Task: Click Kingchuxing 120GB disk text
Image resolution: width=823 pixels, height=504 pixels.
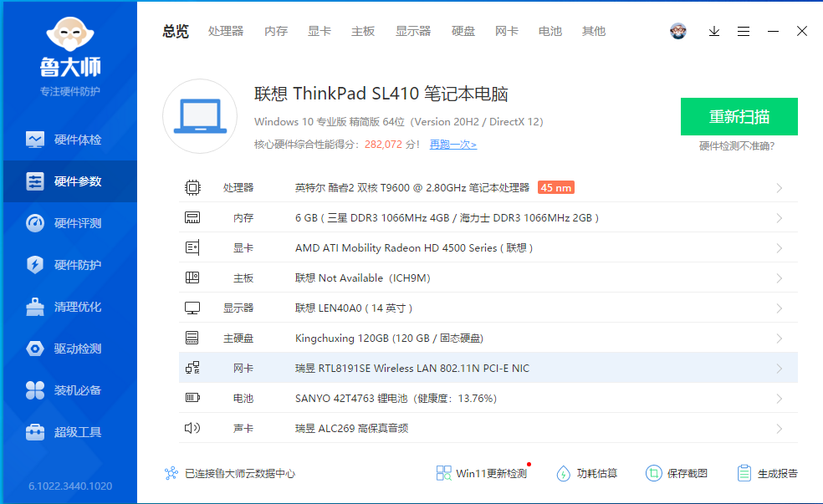Action: (389, 339)
